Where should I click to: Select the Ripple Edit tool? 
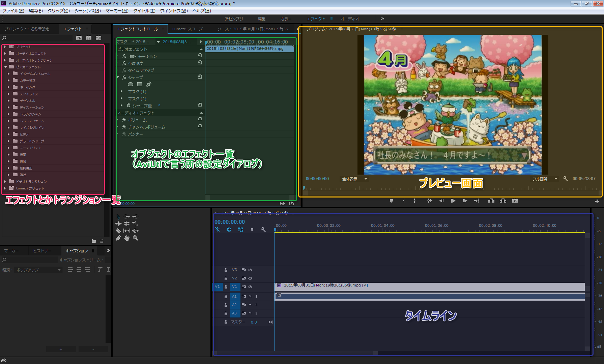coord(118,224)
